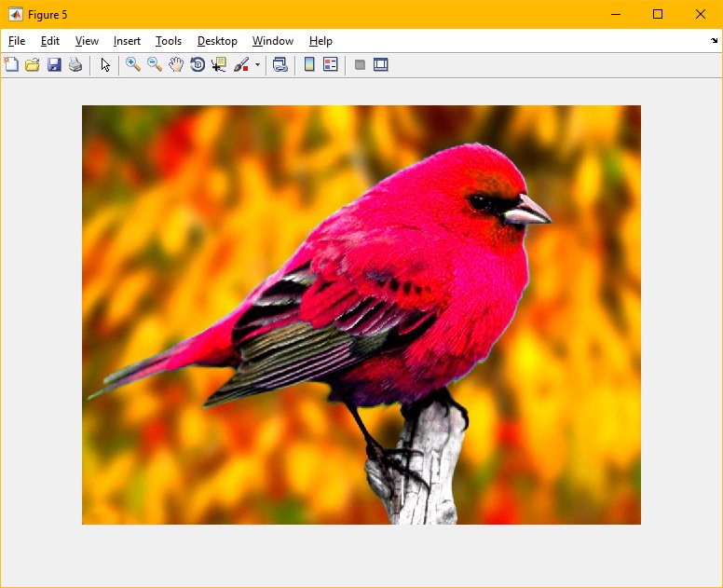This screenshot has width=723, height=588.
Task: Click the Link Plot toolbar button
Action: [280, 64]
